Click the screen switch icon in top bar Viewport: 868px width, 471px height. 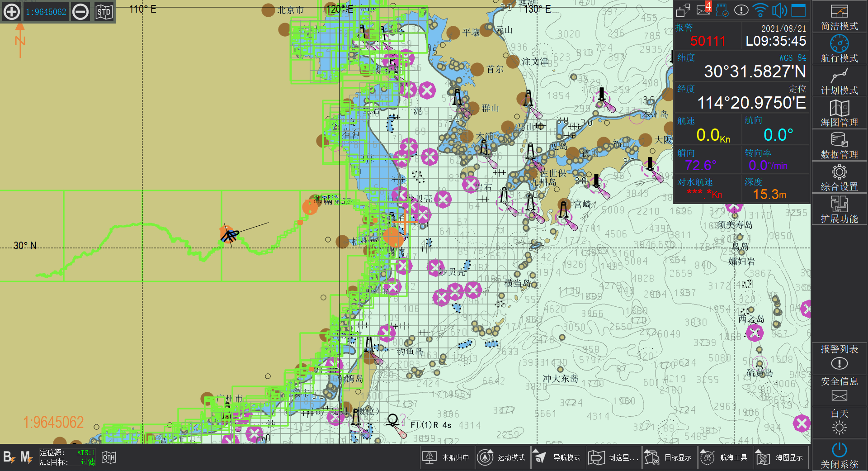pos(683,10)
